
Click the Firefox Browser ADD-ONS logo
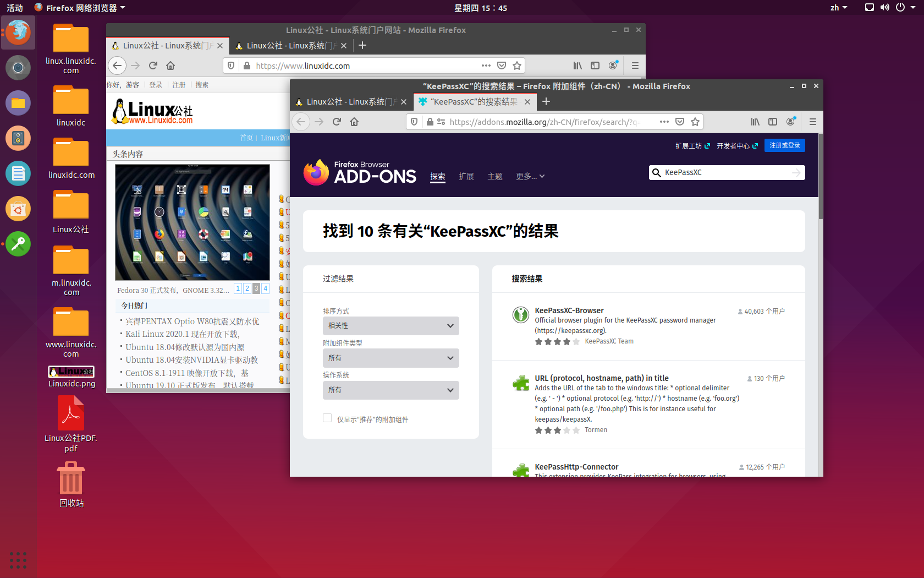360,172
